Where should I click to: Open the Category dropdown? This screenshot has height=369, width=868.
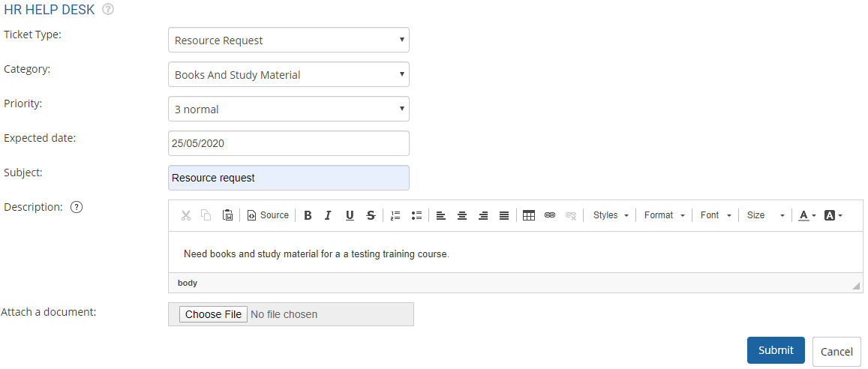[x=288, y=75]
